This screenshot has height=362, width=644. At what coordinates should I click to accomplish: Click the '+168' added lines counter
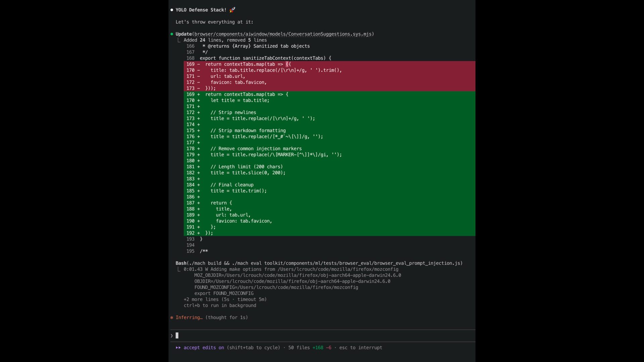pos(318,348)
